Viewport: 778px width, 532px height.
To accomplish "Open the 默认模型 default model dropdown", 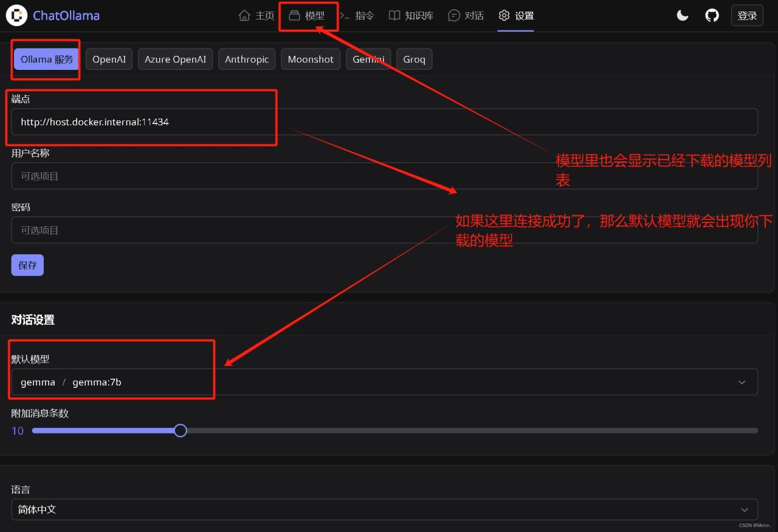I will pos(385,382).
